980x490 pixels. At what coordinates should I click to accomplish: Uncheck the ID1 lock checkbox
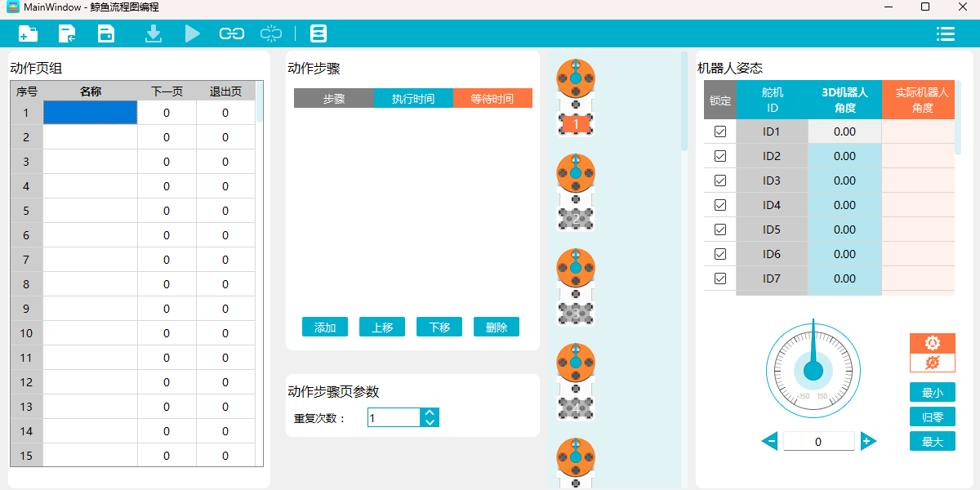click(719, 131)
